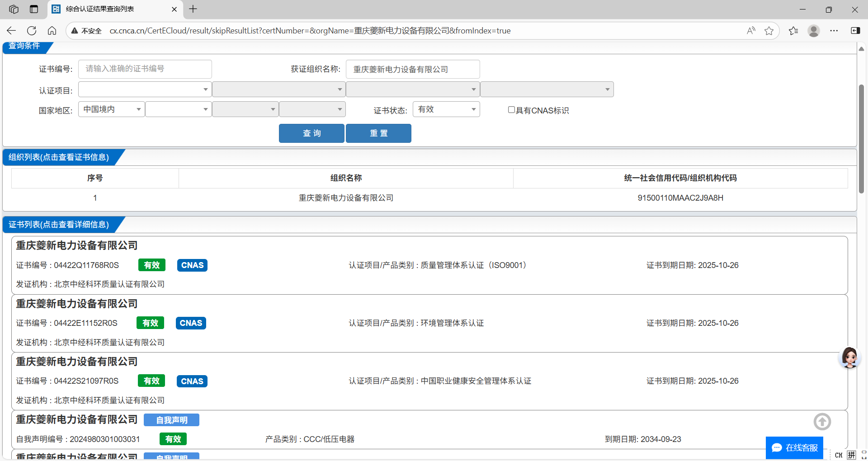This screenshot has width=868, height=461.
Task: Click the 证书编号 input field
Action: 145,69
